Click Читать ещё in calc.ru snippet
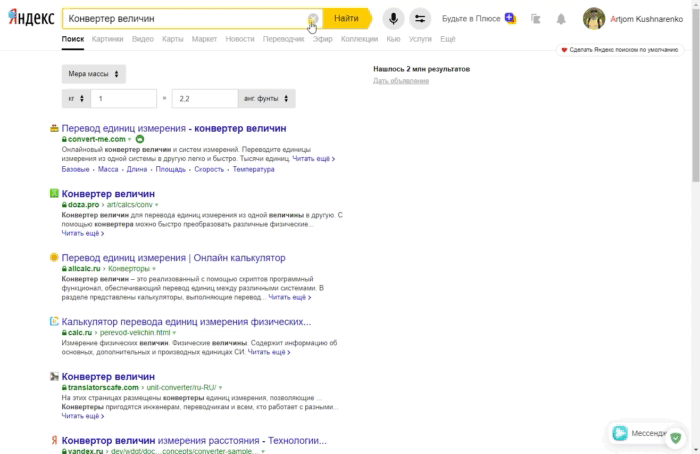 (x=269, y=352)
